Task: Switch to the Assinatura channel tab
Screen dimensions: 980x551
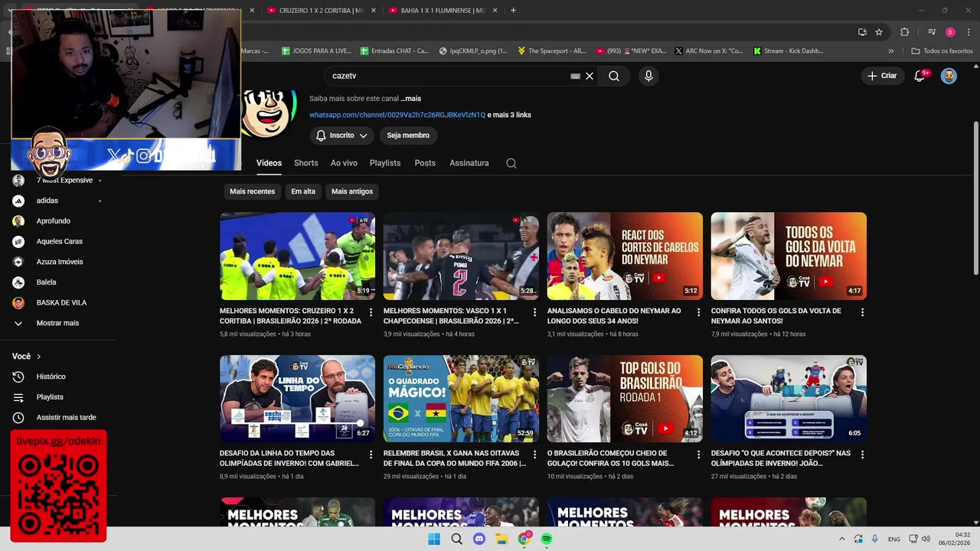Action: click(x=469, y=163)
